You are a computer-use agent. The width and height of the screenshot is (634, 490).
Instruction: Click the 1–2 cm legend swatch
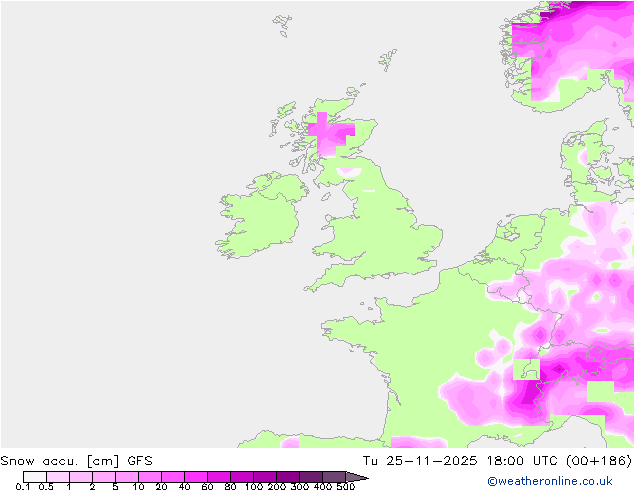pyautogui.click(x=81, y=477)
